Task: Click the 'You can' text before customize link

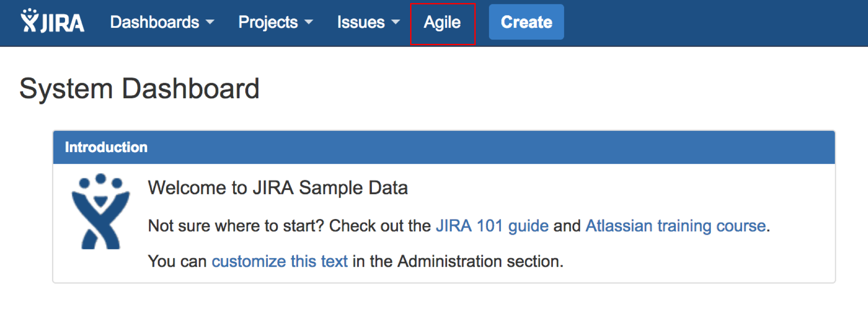Action: point(177,261)
